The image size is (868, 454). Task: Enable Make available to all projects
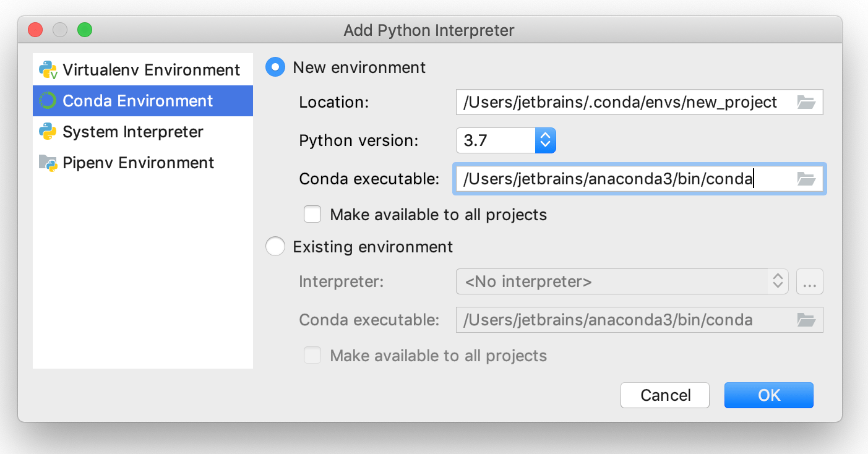pos(312,214)
